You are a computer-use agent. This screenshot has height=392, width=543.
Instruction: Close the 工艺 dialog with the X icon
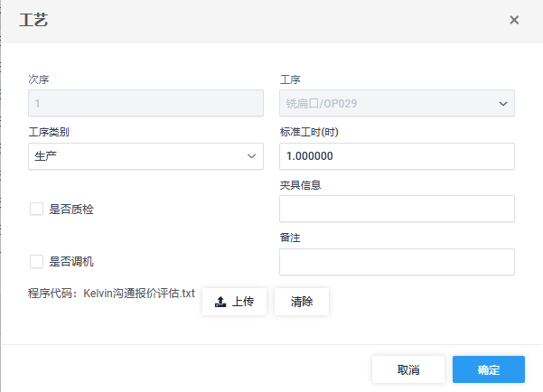514,20
